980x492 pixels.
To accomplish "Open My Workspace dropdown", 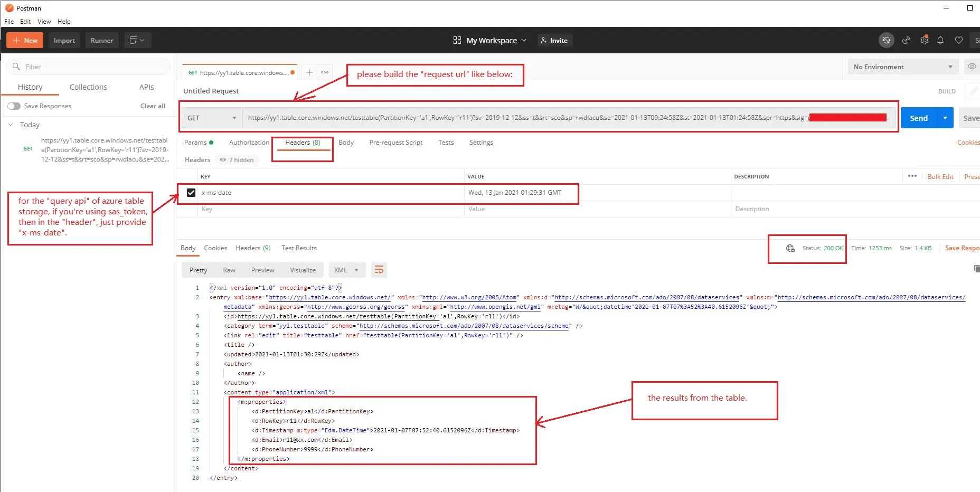I will (x=496, y=40).
